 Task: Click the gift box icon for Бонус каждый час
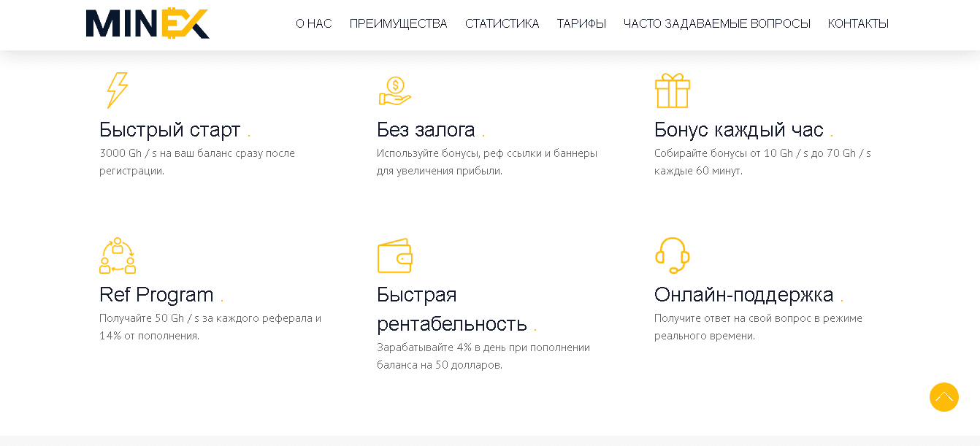tap(673, 89)
